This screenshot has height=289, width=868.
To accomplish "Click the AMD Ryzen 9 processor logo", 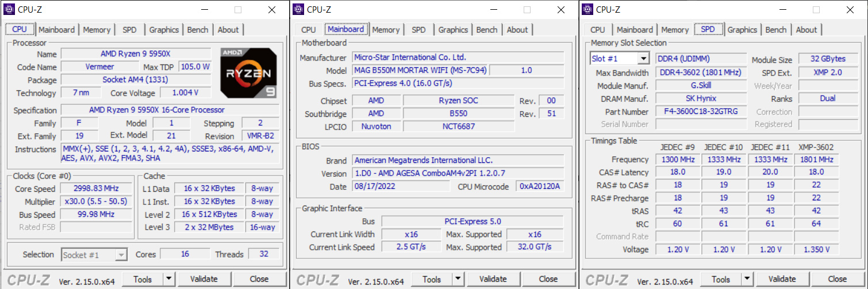I will (249, 73).
